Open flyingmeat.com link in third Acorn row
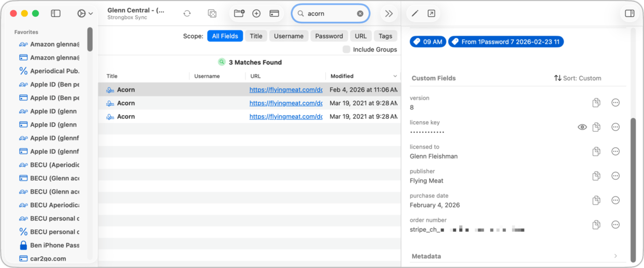This screenshot has width=644, height=268. [x=286, y=117]
